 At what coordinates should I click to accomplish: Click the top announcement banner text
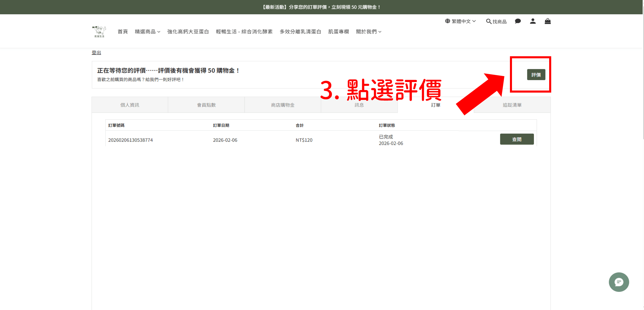(321, 7)
